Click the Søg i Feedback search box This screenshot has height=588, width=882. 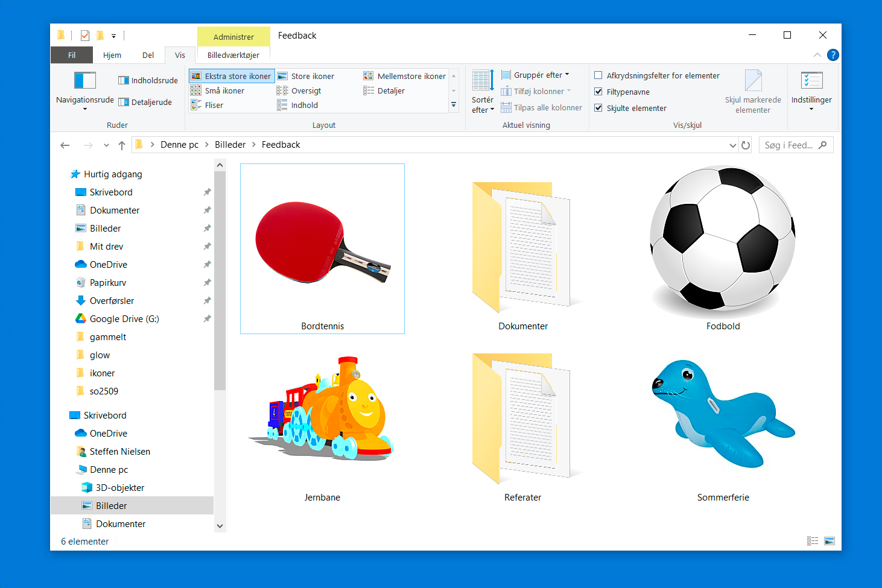click(789, 145)
